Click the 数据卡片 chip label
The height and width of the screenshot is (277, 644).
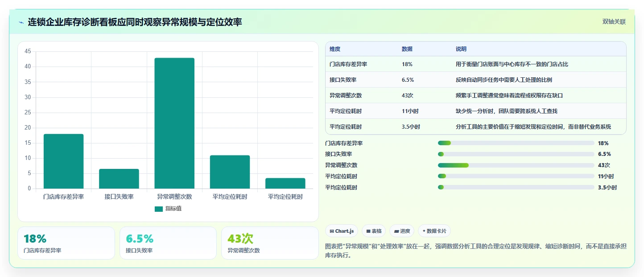point(437,231)
